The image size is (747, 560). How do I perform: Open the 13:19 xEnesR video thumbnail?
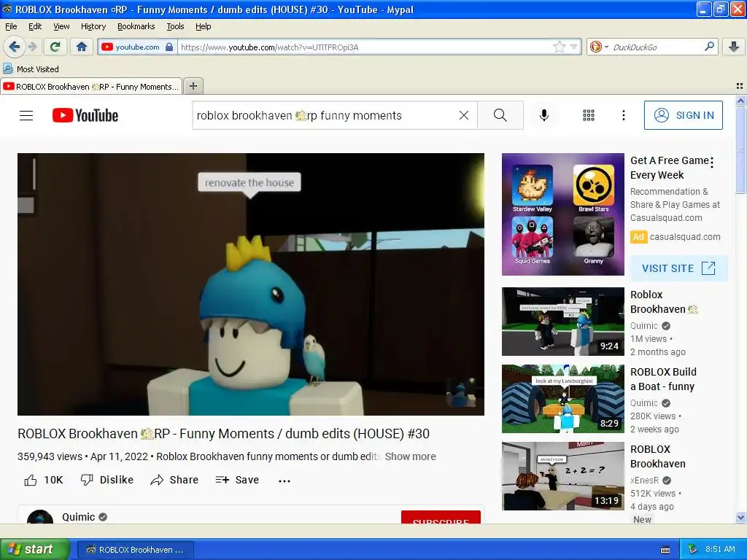pos(562,476)
